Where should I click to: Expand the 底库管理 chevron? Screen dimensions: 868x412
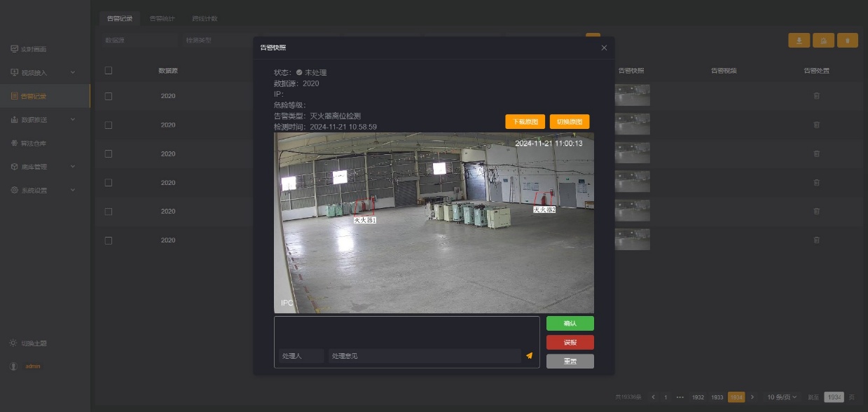[73, 167]
